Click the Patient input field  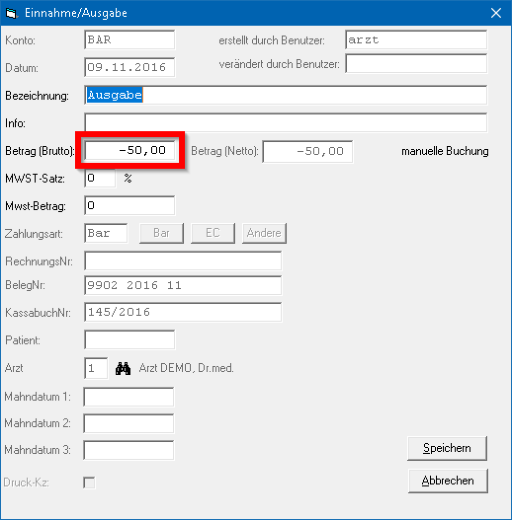[130, 340]
